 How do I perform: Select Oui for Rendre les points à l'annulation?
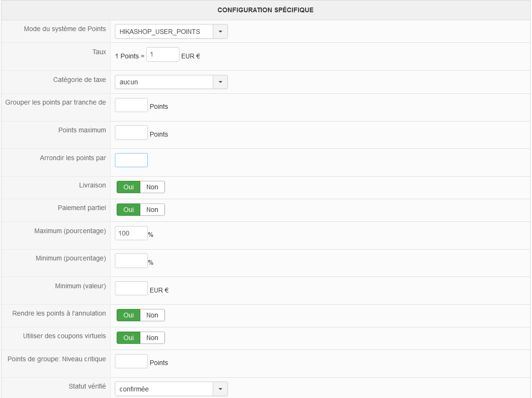coord(129,315)
